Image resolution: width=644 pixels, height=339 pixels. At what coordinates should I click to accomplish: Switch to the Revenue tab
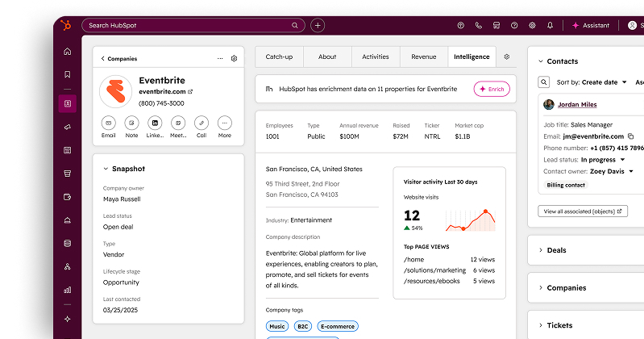pos(424,56)
